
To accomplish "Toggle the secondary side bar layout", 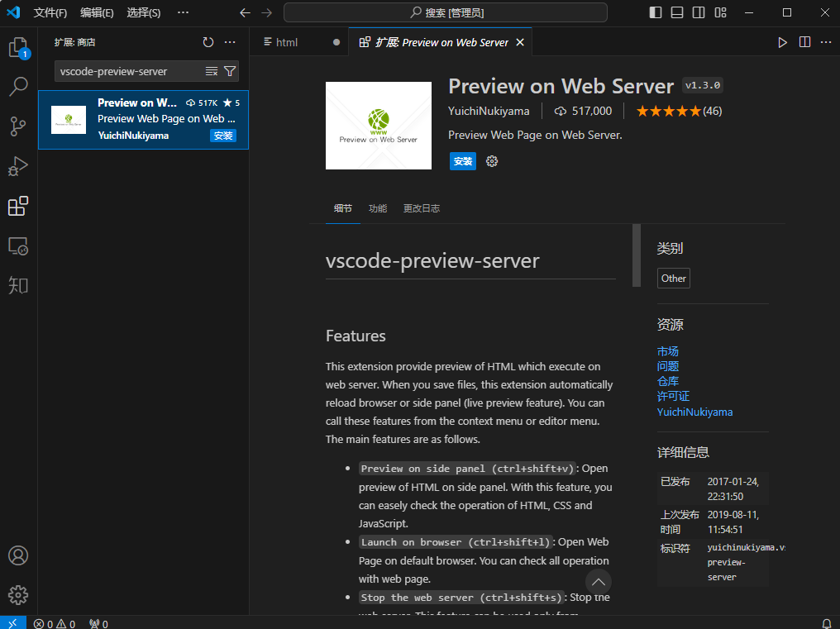I will click(x=699, y=13).
